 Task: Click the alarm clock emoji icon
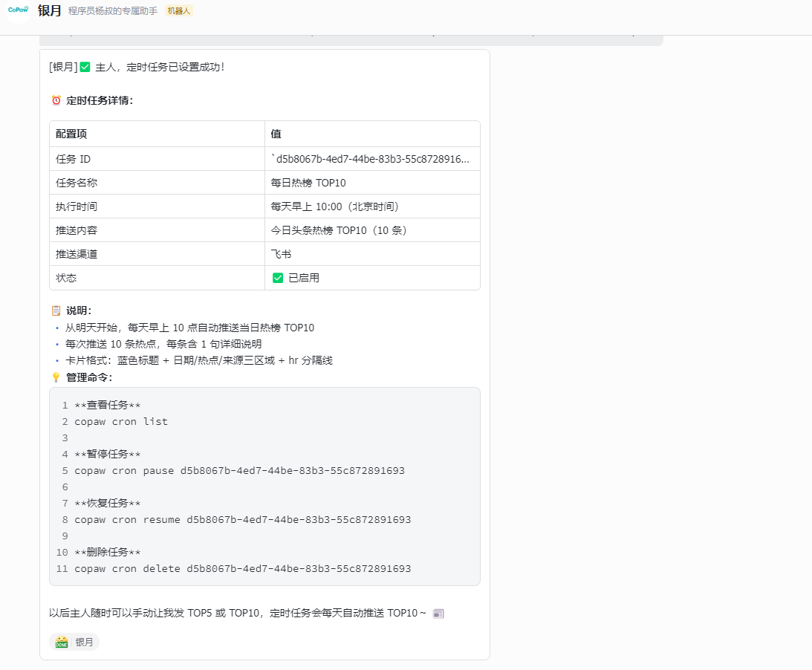[56, 100]
